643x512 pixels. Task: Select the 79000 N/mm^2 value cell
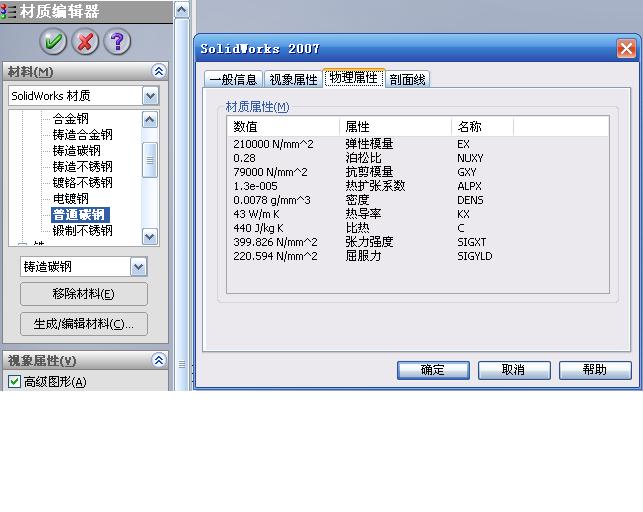[x=270, y=172]
